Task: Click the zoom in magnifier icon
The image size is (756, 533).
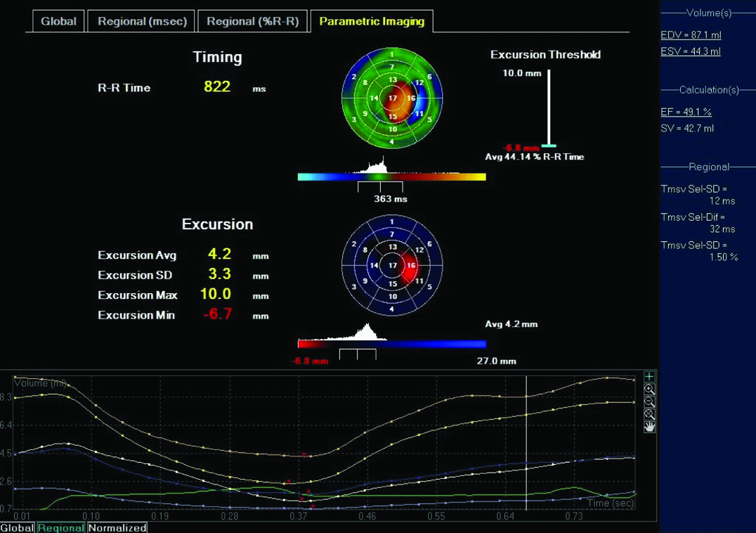Action: 649,390
